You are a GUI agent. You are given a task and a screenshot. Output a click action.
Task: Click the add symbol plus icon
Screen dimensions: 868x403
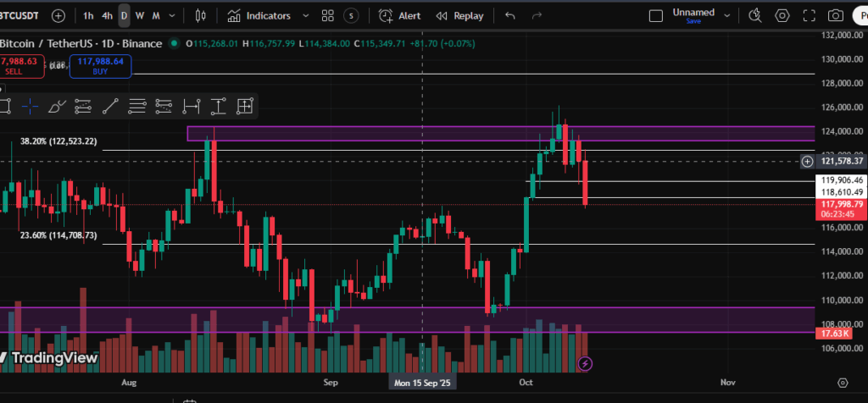click(x=58, y=15)
